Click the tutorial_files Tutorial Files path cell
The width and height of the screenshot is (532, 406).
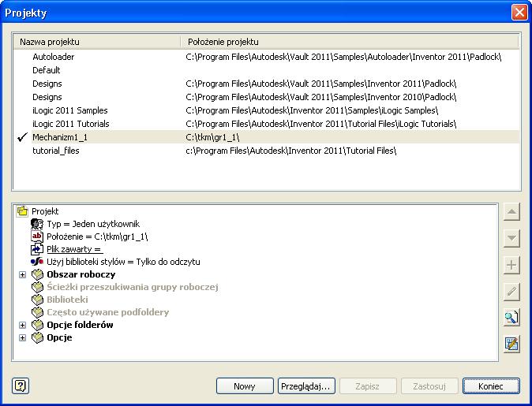tap(290, 151)
